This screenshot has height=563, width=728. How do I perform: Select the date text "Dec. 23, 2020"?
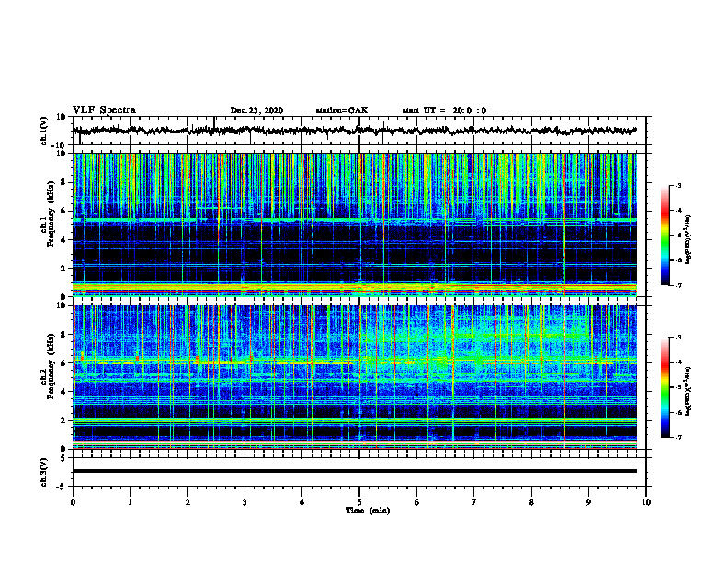(256, 110)
